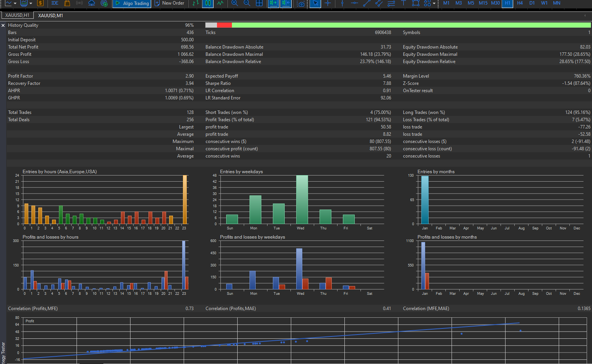
Task: Expand the shapes objects dropdown arrow
Action: [434, 3]
